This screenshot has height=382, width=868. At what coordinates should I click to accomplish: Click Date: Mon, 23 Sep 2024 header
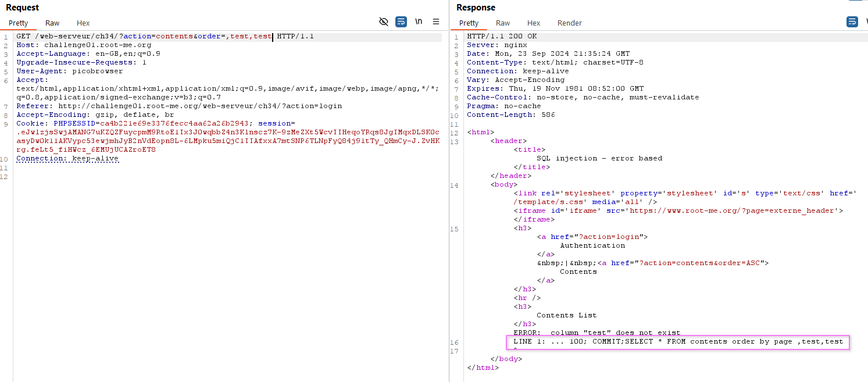pyautogui.click(x=548, y=53)
